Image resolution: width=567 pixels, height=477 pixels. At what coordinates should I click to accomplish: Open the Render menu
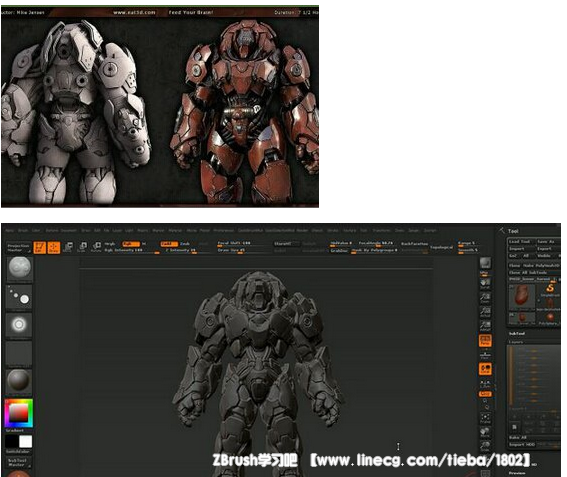tap(302, 230)
